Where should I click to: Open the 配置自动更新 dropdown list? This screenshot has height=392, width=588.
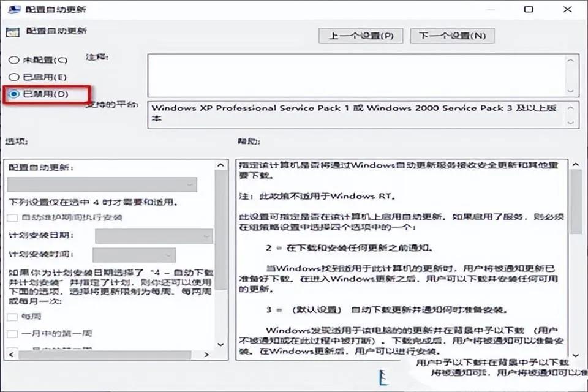(x=102, y=184)
